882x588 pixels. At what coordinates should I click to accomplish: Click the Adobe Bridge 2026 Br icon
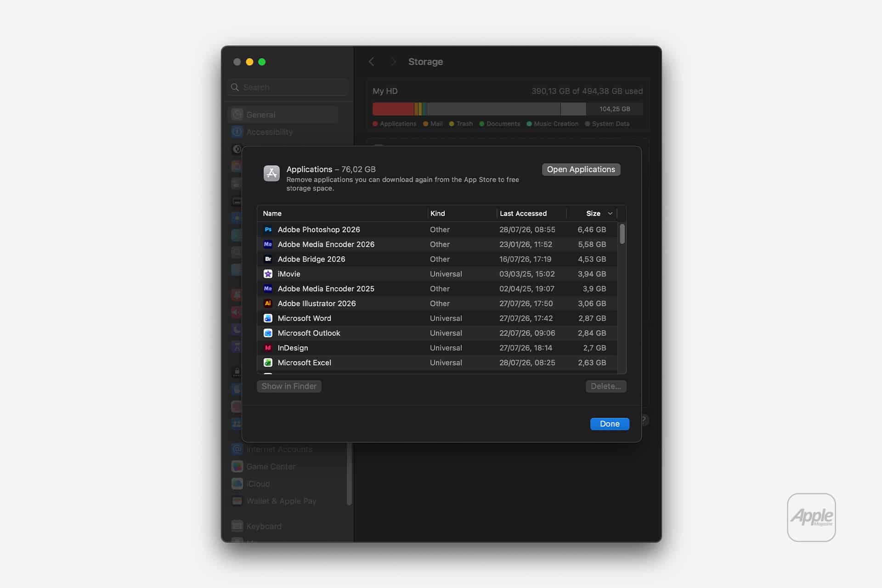(268, 259)
